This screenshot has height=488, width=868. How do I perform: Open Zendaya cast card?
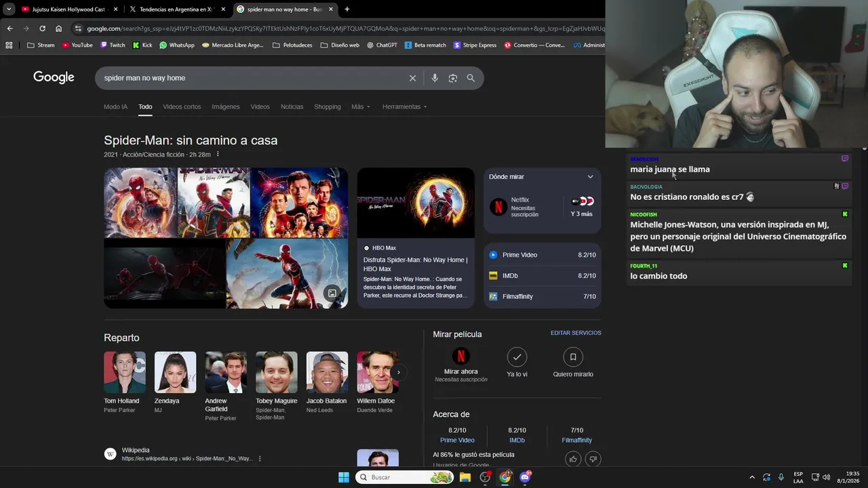coord(175,382)
